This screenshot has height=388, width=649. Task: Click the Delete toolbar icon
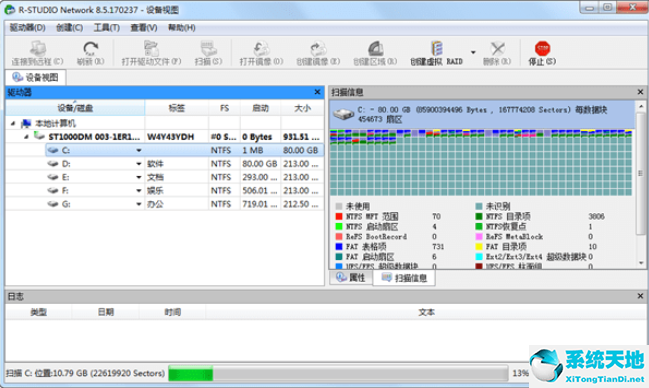[x=497, y=48]
